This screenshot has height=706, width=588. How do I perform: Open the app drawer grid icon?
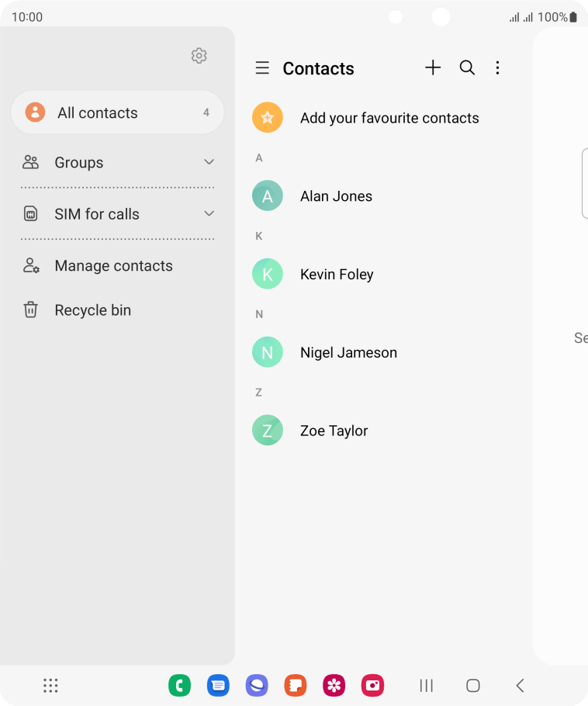click(x=50, y=685)
